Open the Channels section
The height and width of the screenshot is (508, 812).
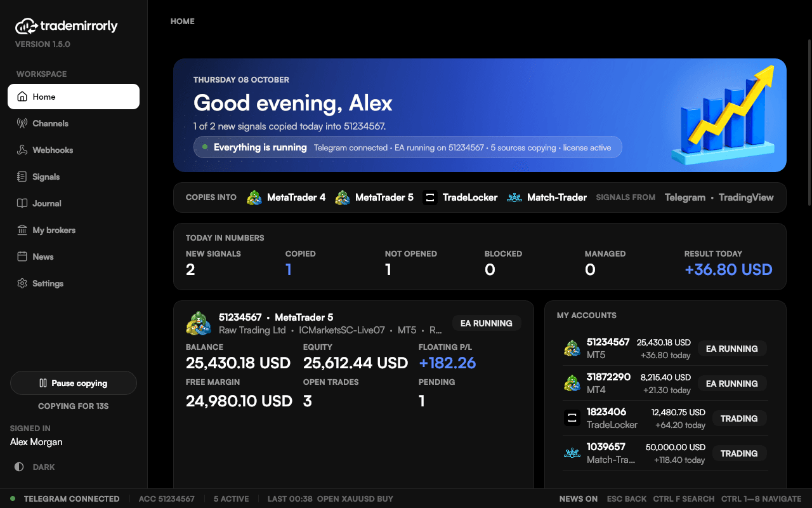click(x=74, y=123)
